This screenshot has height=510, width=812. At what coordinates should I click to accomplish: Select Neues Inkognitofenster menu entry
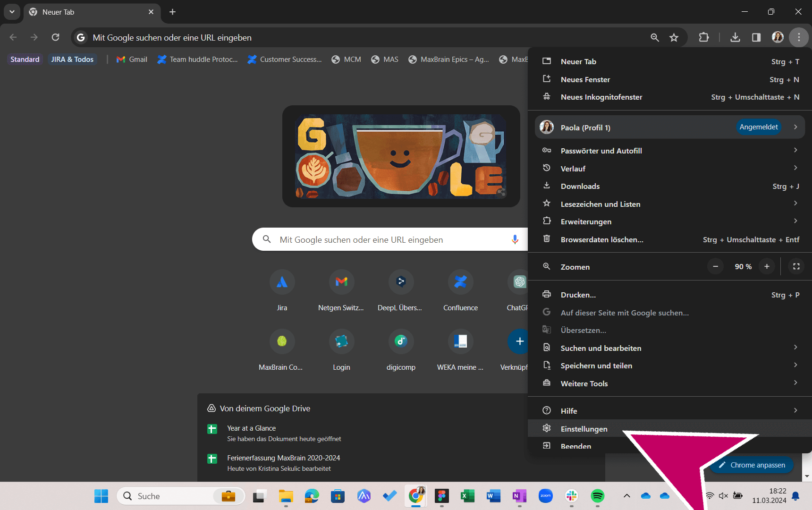(x=670, y=97)
